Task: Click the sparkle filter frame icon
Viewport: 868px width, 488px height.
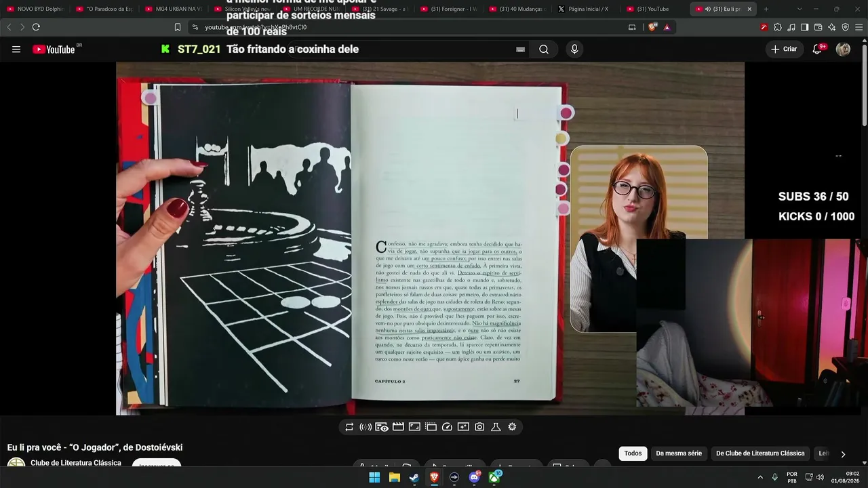Action: (x=463, y=427)
